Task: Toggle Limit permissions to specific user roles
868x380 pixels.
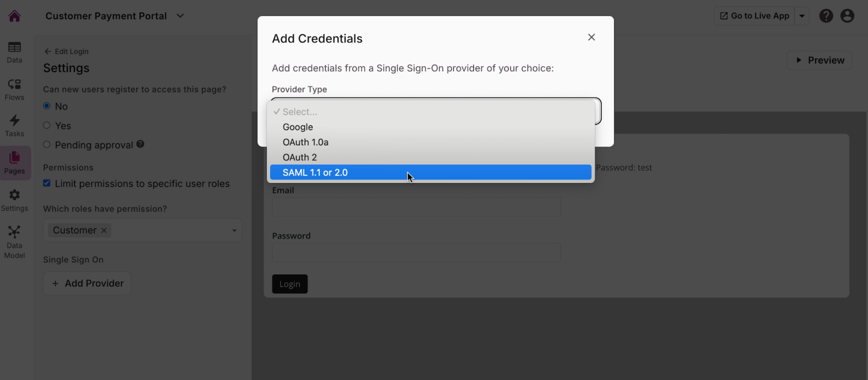Action: 47,183
